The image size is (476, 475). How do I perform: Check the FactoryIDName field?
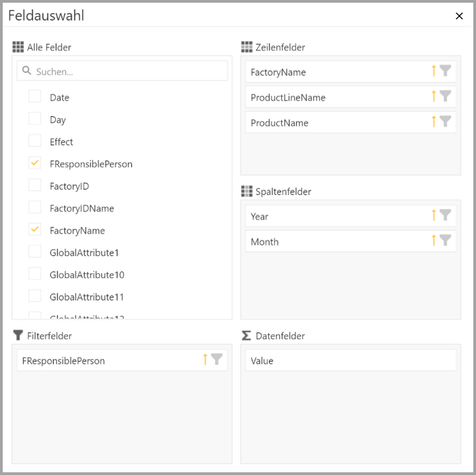[x=35, y=207]
